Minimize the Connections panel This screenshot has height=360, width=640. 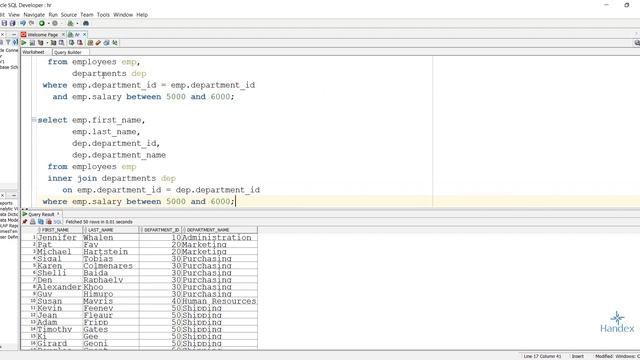coord(14,35)
